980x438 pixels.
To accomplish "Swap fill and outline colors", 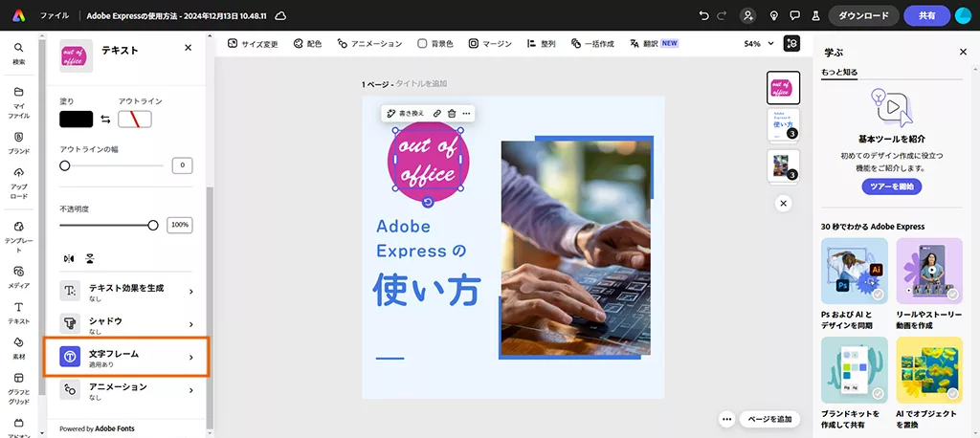I will pos(105,120).
